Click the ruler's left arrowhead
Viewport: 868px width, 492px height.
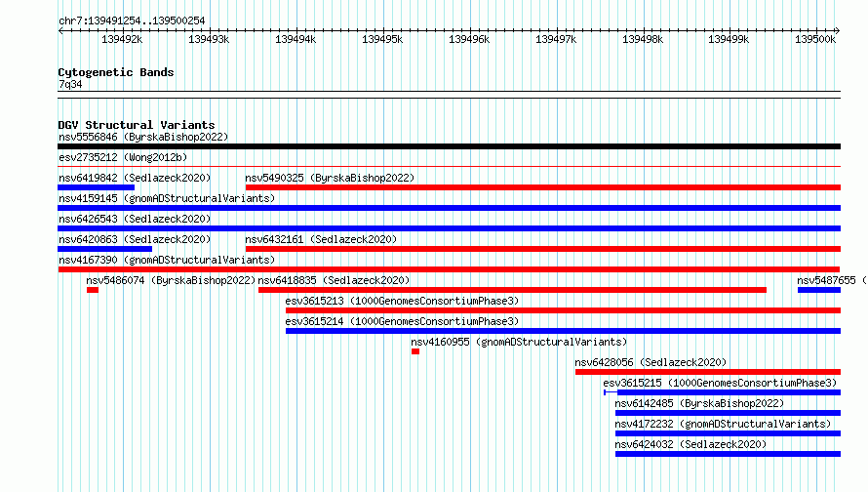click(60, 30)
